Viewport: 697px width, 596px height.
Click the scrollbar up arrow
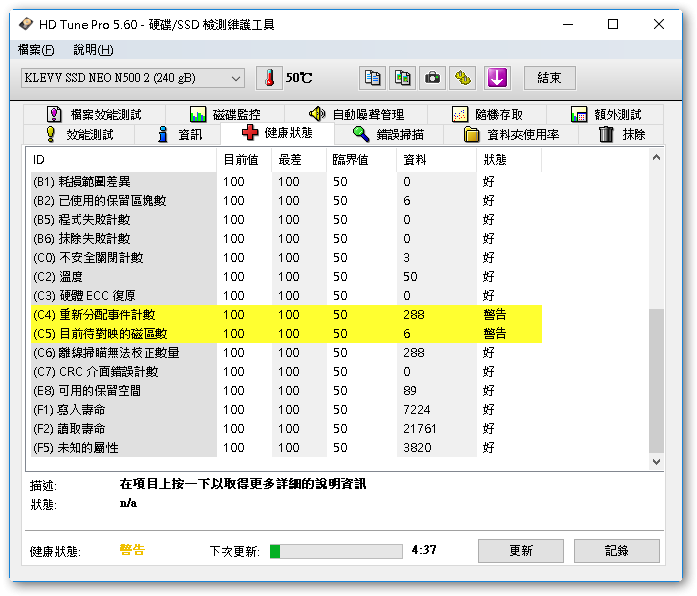(656, 157)
